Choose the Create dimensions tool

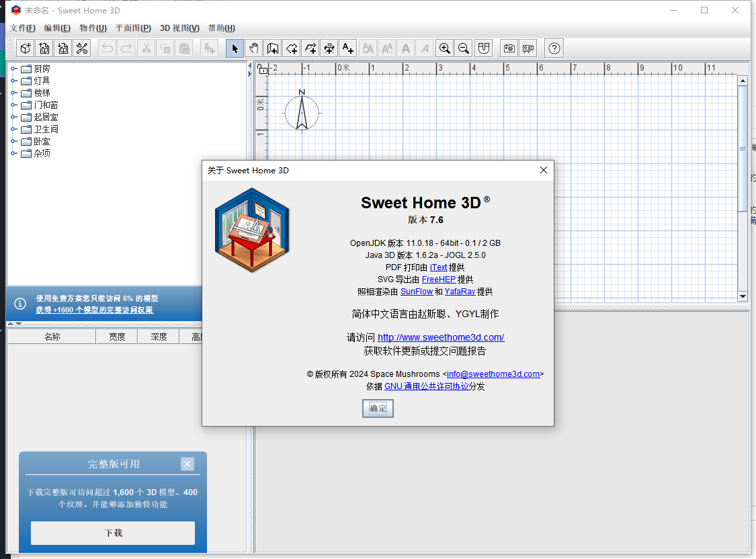pyautogui.click(x=329, y=48)
